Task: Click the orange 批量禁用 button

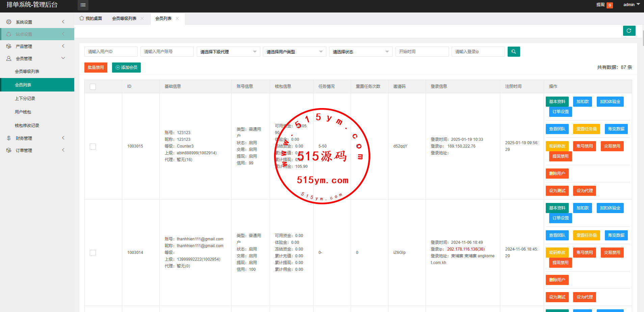Action: tap(96, 68)
